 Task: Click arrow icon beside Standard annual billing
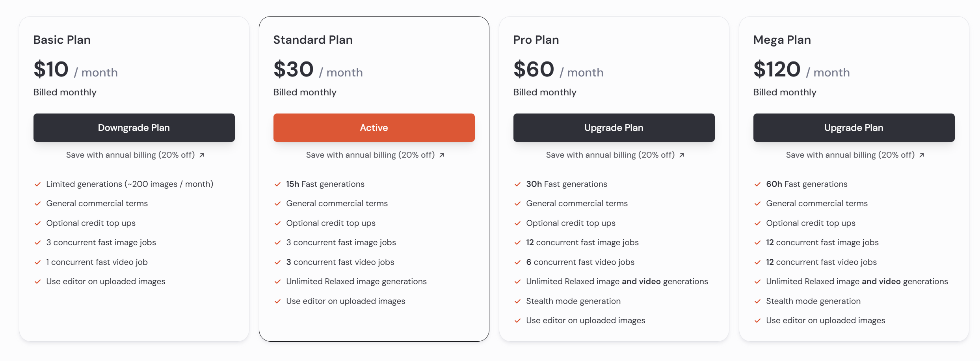[442, 155]
